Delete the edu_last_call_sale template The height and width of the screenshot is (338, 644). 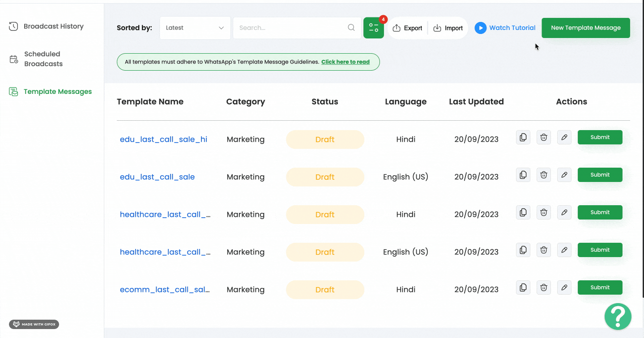(x=544, y=175)
